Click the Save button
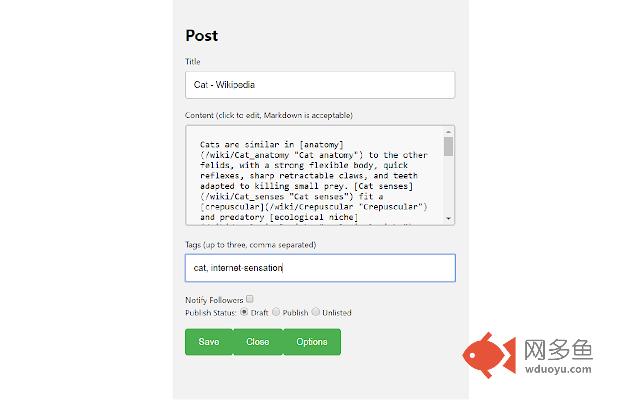 [x=209, y=342]
